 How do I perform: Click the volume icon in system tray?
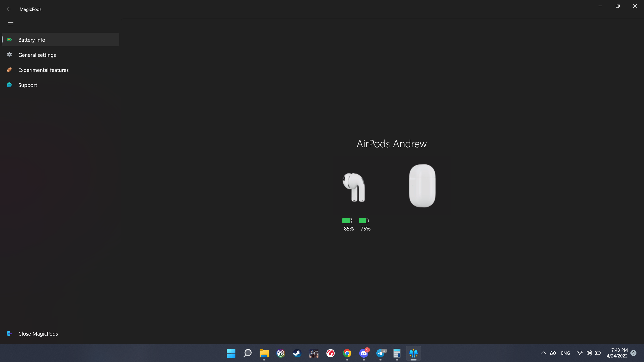coord(589,353)
